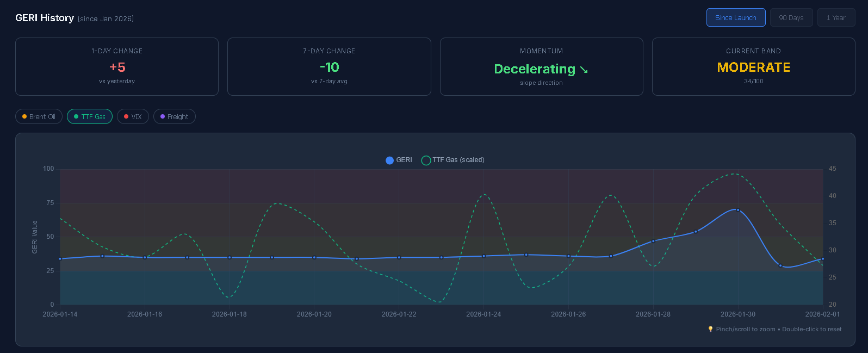Click the last GERI point on 2026-02-01
The width and height of the screenshot is (868, 353).
click(x=822, y=259)
